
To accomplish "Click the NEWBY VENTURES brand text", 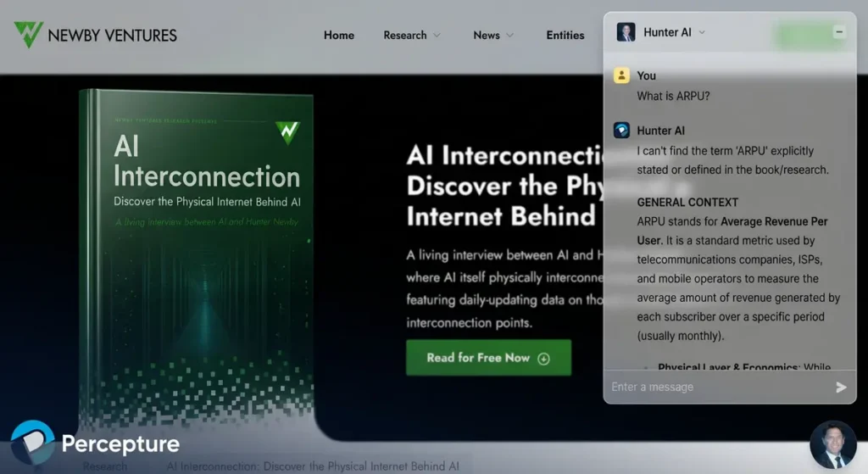I will 113,36.
